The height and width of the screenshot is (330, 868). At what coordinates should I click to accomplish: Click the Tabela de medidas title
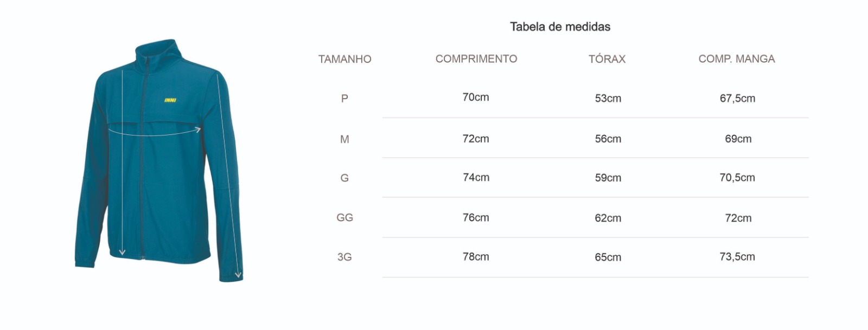click(x=560, y=27)
